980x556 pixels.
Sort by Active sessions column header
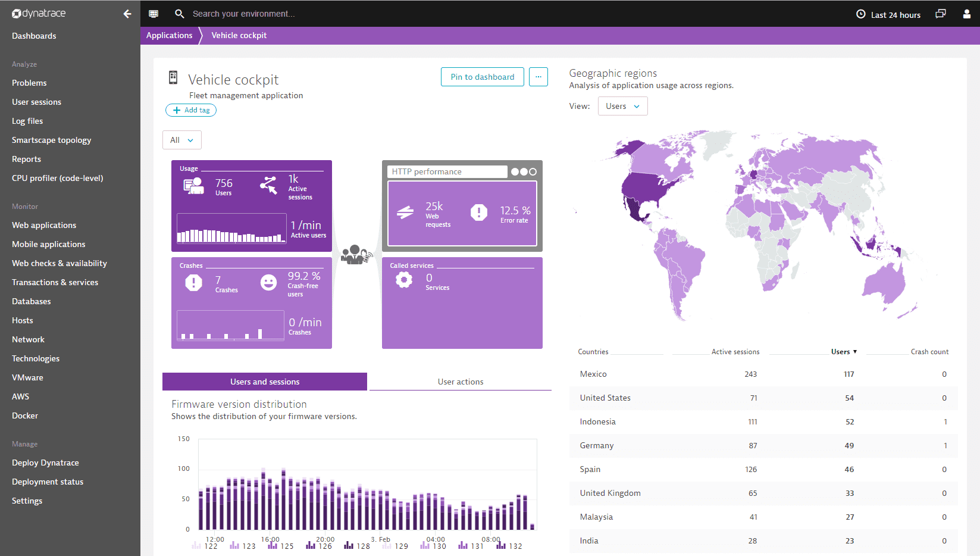pos(735,352)
